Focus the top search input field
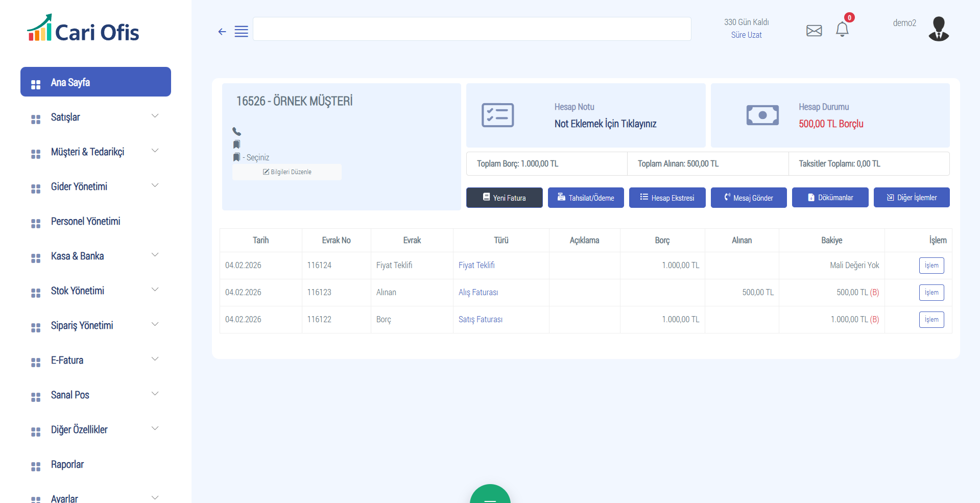The width and height of the screenshot is (980, 503). (471, 29)
